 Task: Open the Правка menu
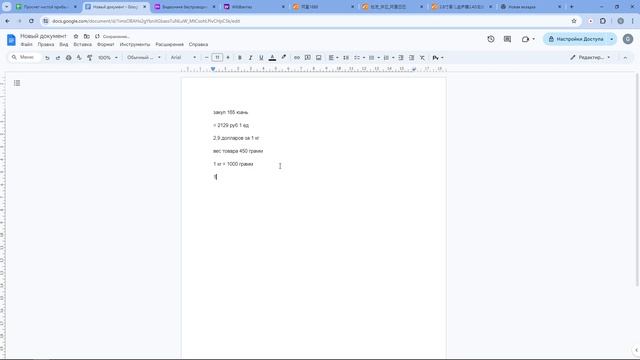click(x=46, y=44)
